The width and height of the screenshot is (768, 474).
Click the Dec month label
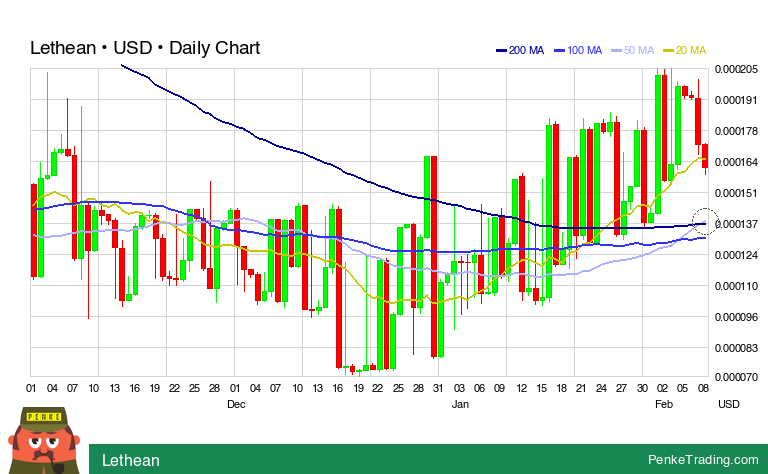tap(236, 404)
